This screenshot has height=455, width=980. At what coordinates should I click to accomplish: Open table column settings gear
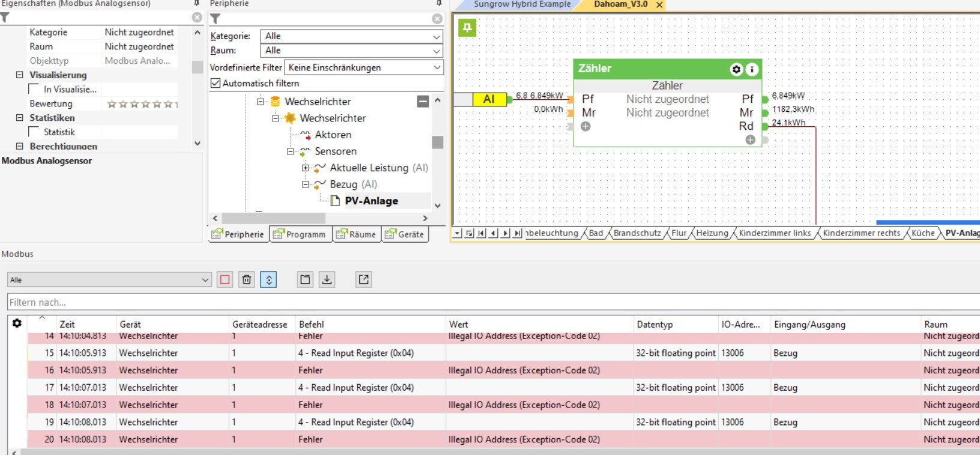tap(17, 323)
